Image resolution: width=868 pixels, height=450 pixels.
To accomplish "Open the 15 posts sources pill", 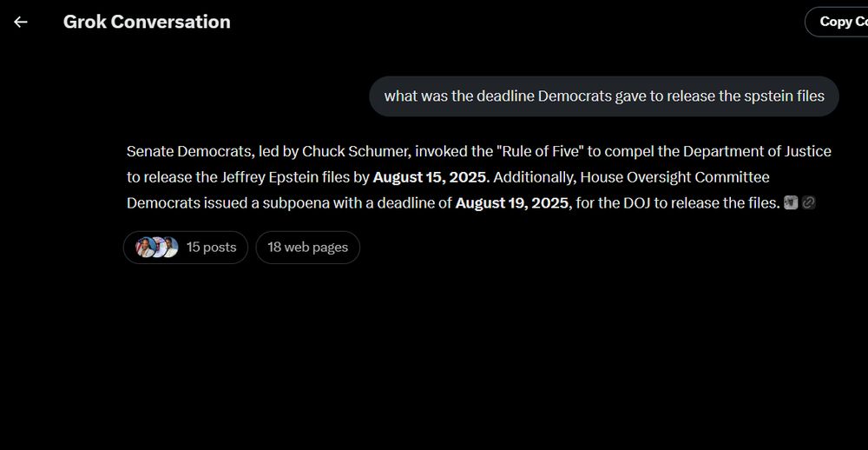I will pyautogui.click(x=186, y=248).
